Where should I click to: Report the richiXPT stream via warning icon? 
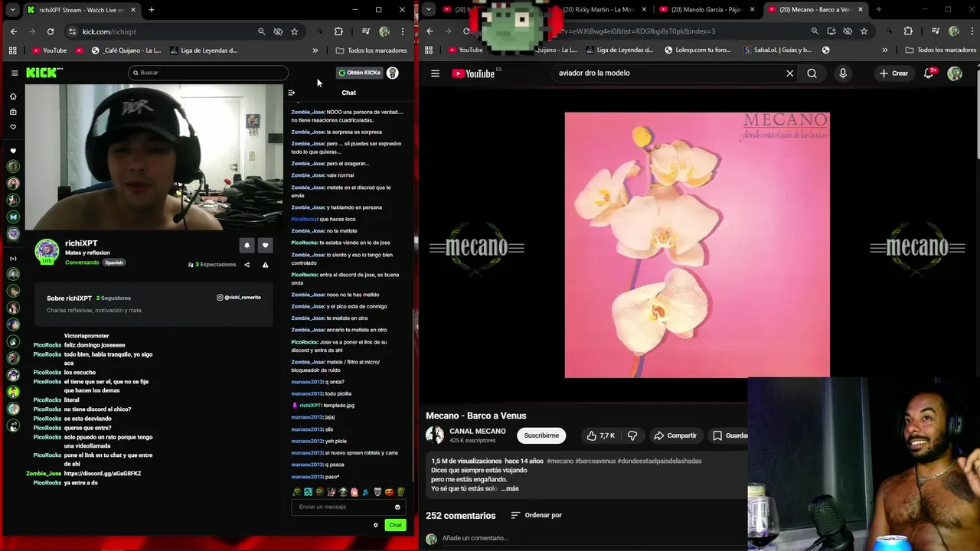[x=265, y=265]
